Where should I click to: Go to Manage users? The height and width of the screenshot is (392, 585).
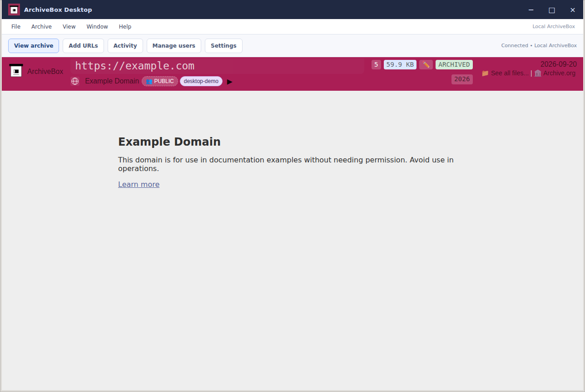(174, 46)
